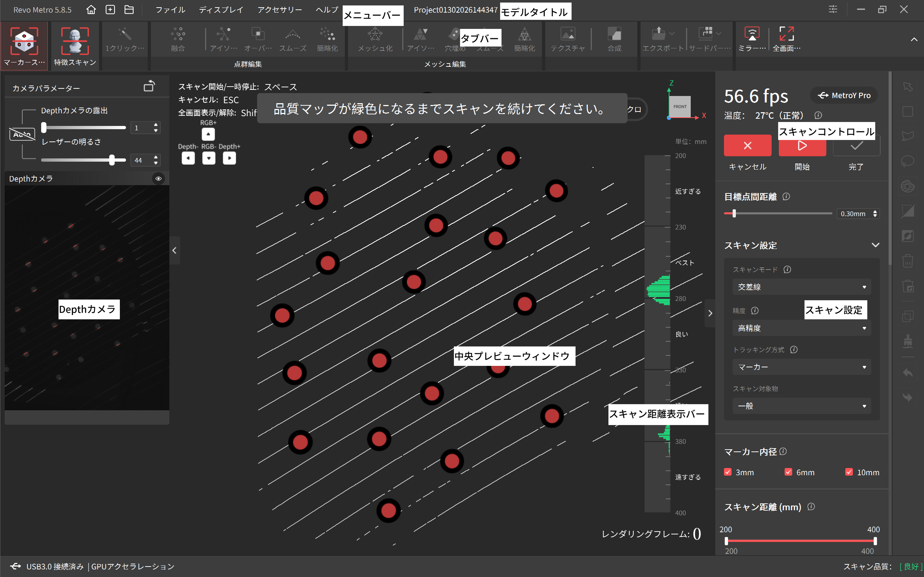Open the ファイル menu
Viewport: 924px width, 577px height.
170,10
